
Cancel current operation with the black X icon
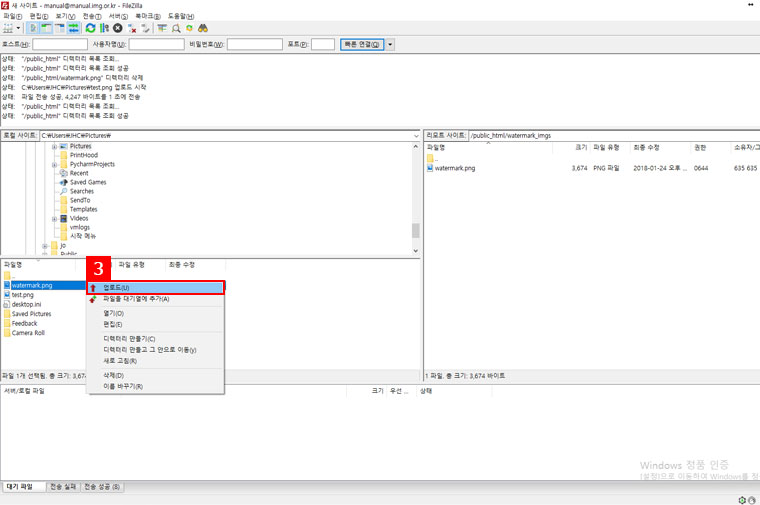click(118, 28)
